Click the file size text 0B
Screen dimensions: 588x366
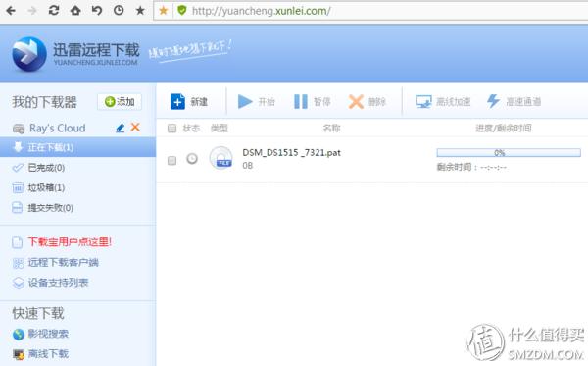click(x=248, y=166)
